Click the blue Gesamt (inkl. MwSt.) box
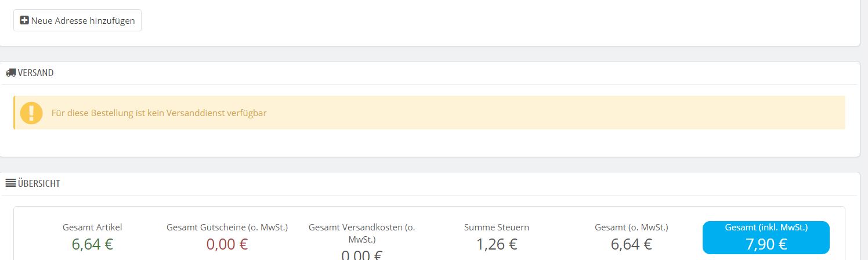This screenshot has width=868, height=260. point(766,237)
